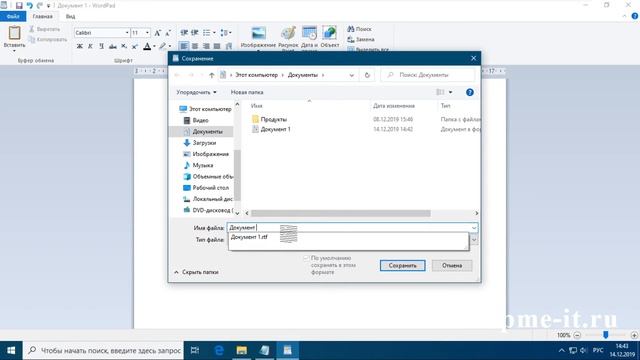Open the Файл menu tab in WordPad
Image resolution: width=640 pixels, height=360 pixels.
pyautogui.click(x=13, y=16)
